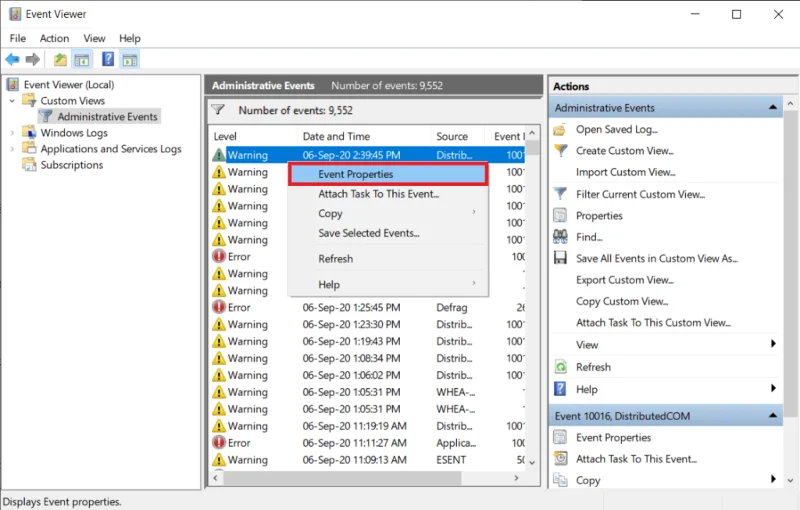The image size is (800, 510).
Task: Click Attach Task To This Custom View
Action: coord(654,323)
